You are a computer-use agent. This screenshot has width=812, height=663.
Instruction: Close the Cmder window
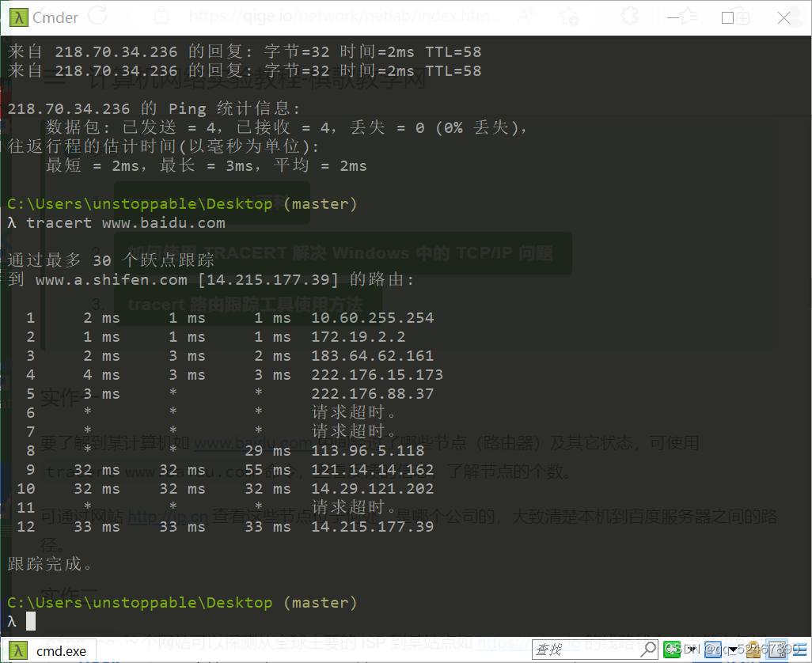(x=784, y=17)
